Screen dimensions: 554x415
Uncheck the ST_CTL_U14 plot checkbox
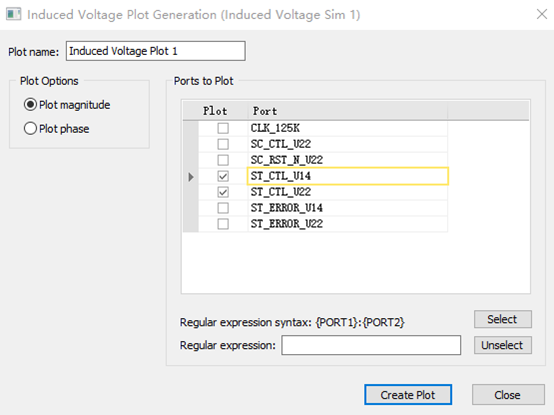(x=223, y=176)
